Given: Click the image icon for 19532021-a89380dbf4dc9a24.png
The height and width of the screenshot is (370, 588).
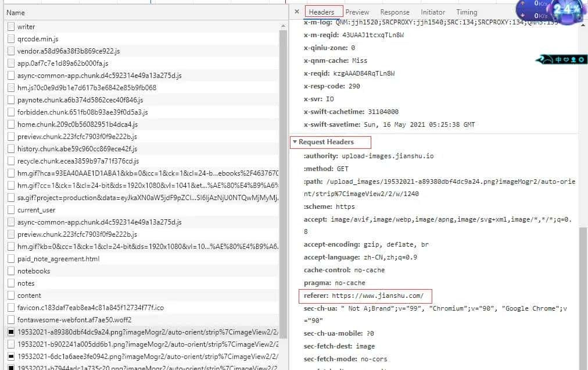Looking at the screenshot, I should click(x=11, y=332).
